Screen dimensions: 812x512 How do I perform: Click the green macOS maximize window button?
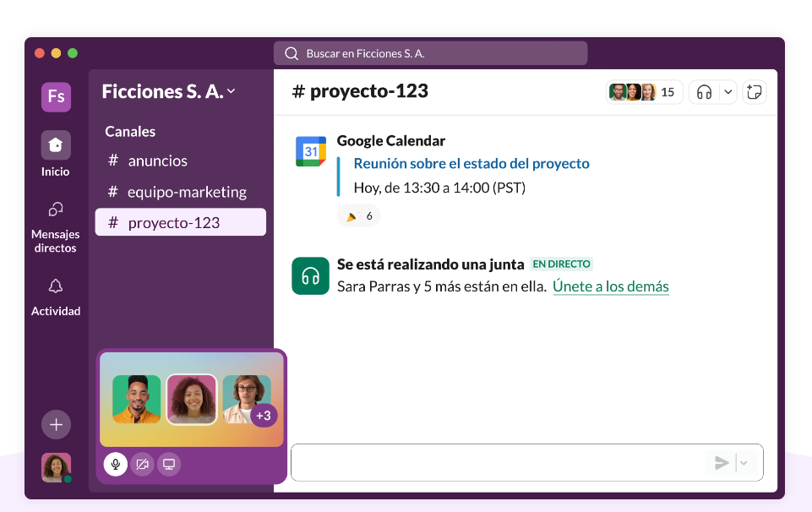[73, 52]
